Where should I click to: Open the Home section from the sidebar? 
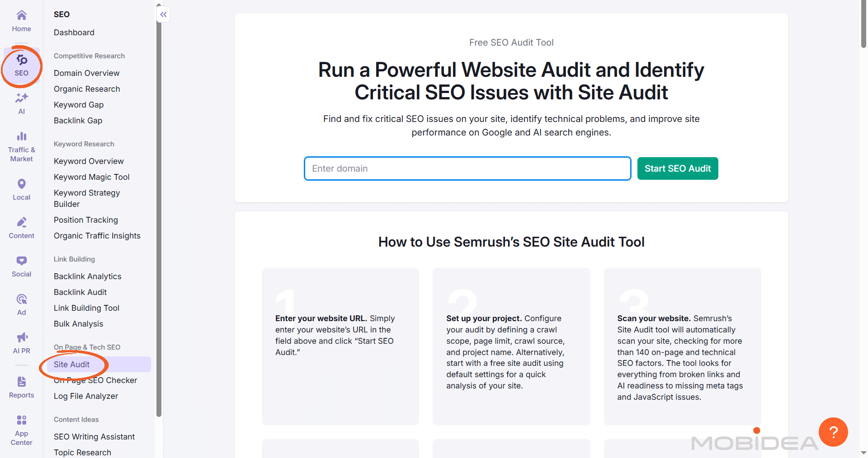pyautogui.click(x=21, y=20)
